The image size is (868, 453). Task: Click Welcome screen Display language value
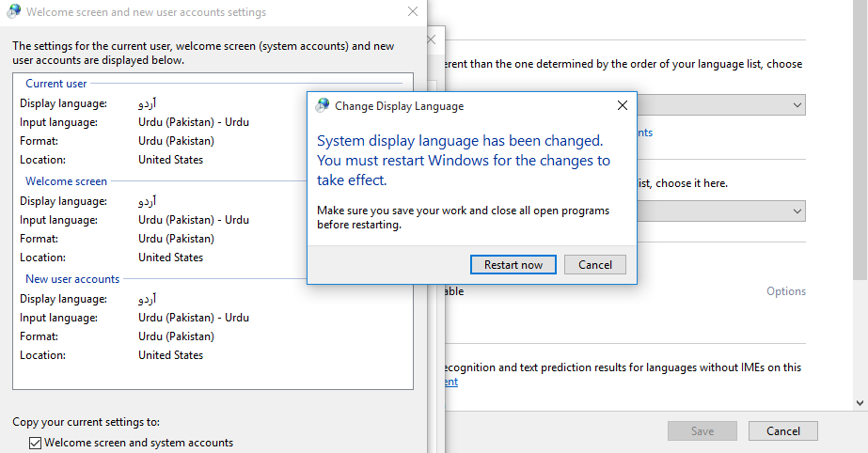(148, 201)
